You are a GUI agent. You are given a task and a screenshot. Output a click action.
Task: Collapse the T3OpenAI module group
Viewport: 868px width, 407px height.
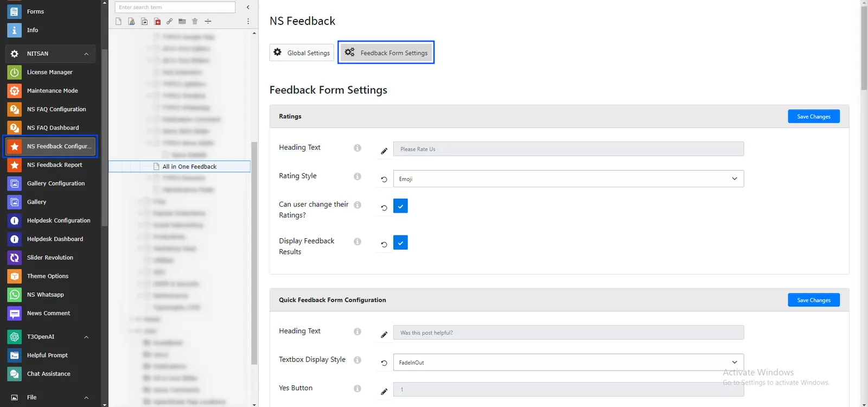86,337
